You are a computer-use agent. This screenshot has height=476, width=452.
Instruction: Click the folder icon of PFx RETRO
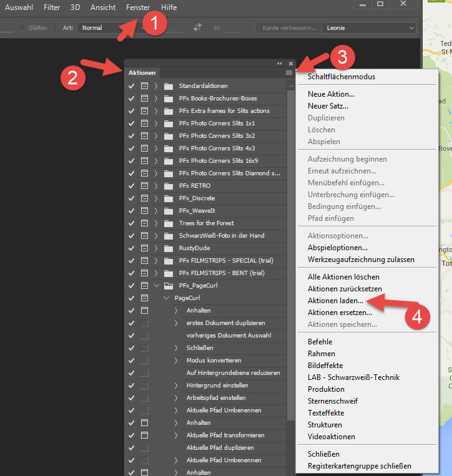pos(168,186)
